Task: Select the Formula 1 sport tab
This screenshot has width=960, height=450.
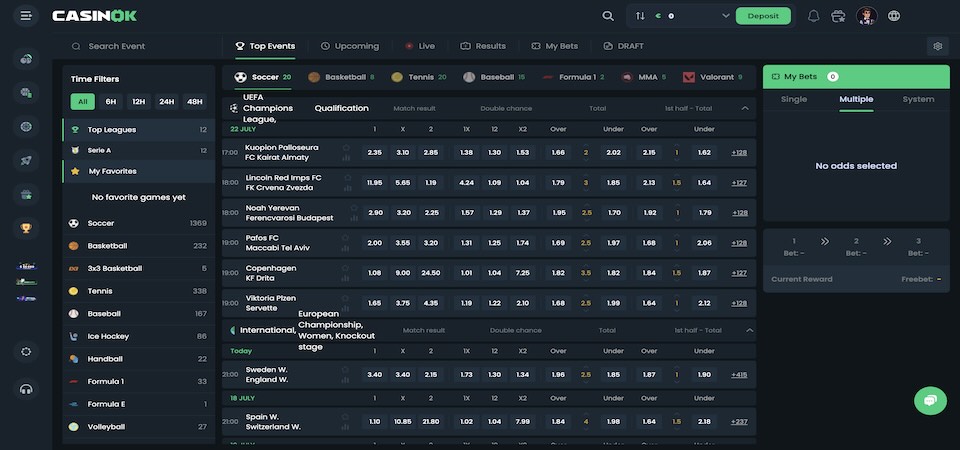Action: click(573, 77)
